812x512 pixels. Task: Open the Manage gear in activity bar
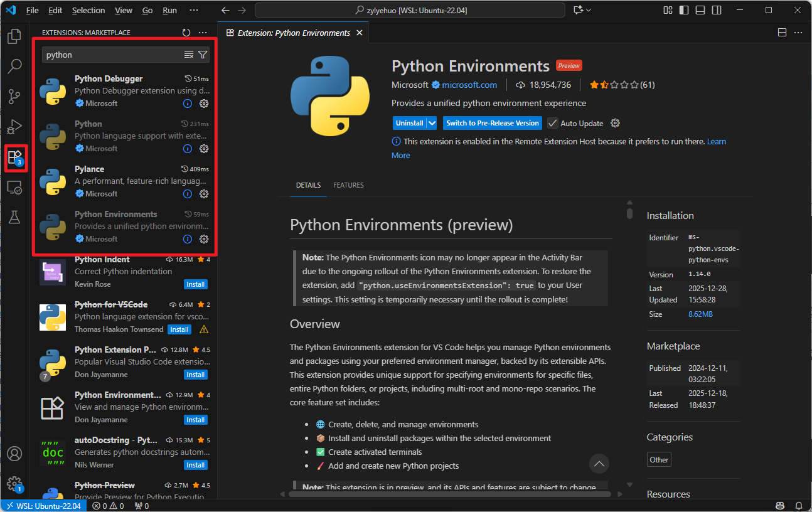14,484
